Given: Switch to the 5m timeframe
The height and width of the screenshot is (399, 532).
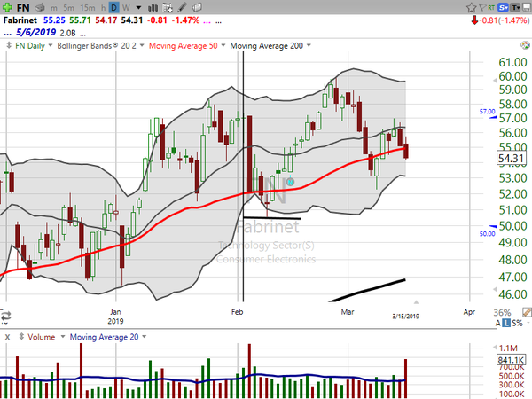Looking at the screenshot, I should pyautogui.click(x=68, y=7).
